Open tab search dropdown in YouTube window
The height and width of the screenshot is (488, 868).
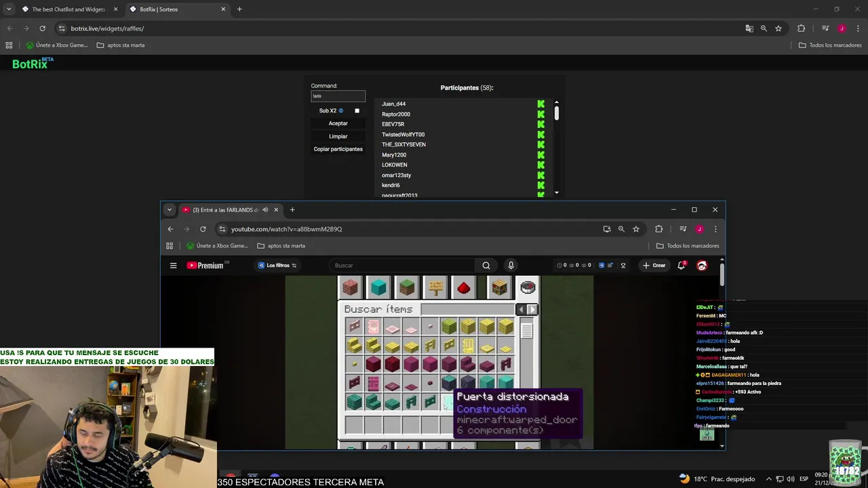170,210
